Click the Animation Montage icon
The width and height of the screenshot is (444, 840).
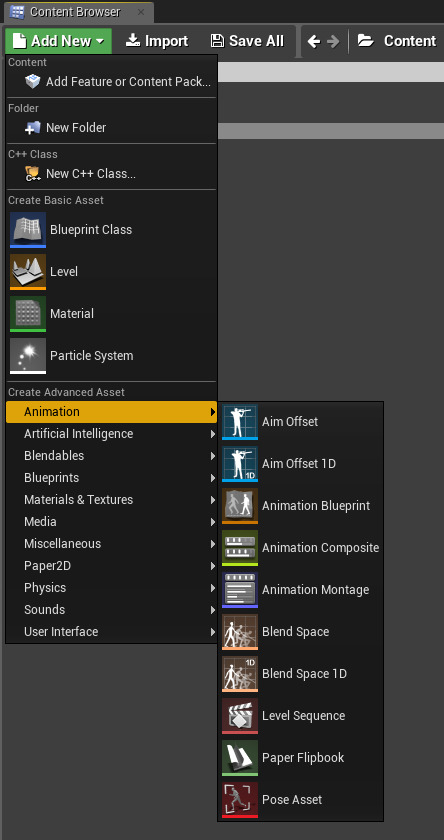point(240,589)
